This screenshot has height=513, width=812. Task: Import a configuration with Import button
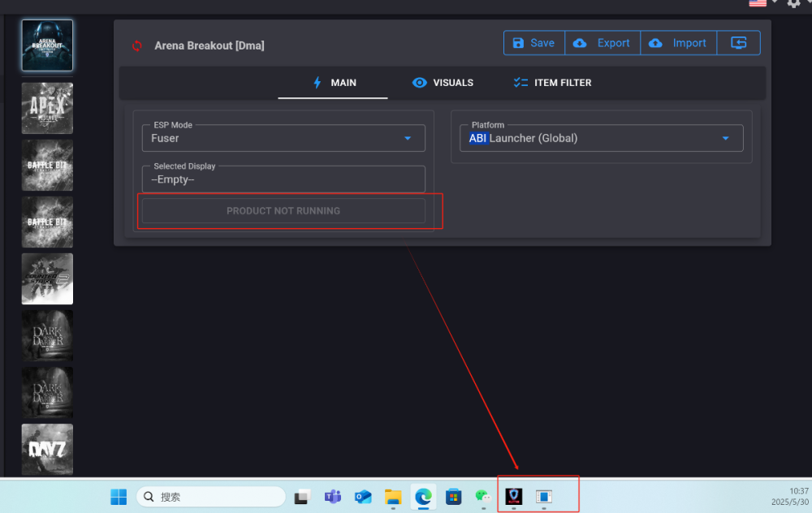click(x=678, y=43)
